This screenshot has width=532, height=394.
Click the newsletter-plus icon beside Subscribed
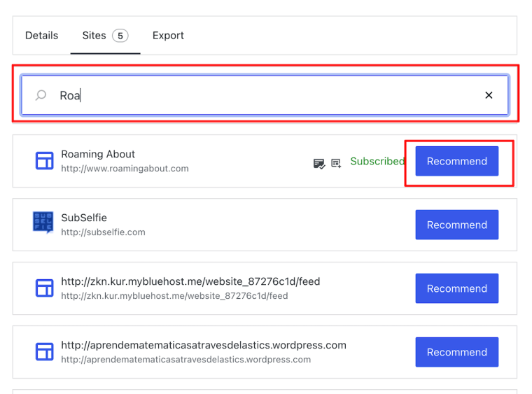pyautogui.click(x=336, y=163)
